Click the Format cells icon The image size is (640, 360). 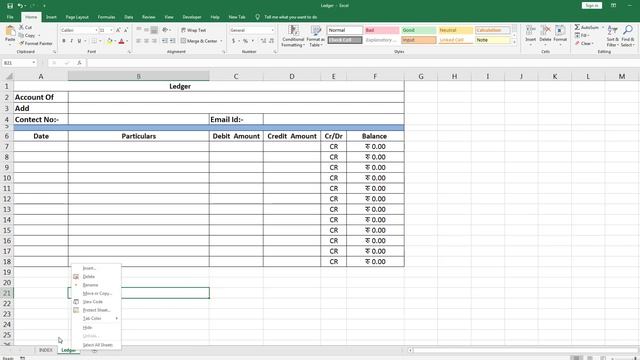pos(560,31)
